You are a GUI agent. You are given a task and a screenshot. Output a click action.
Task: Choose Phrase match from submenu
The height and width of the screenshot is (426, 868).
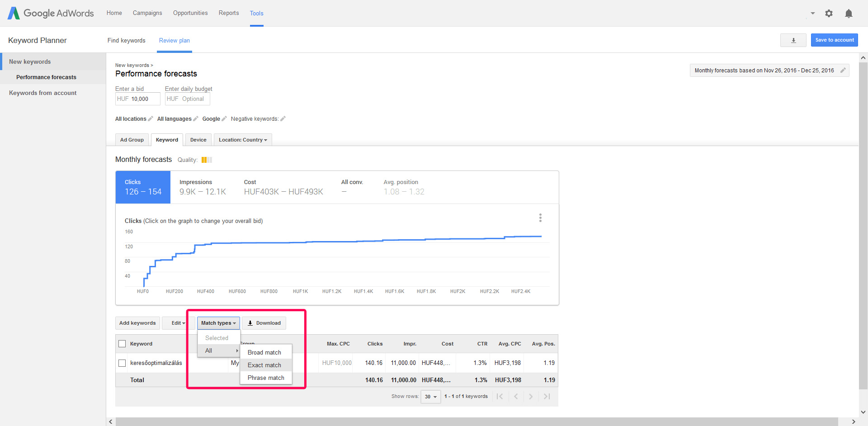(266, 378)
